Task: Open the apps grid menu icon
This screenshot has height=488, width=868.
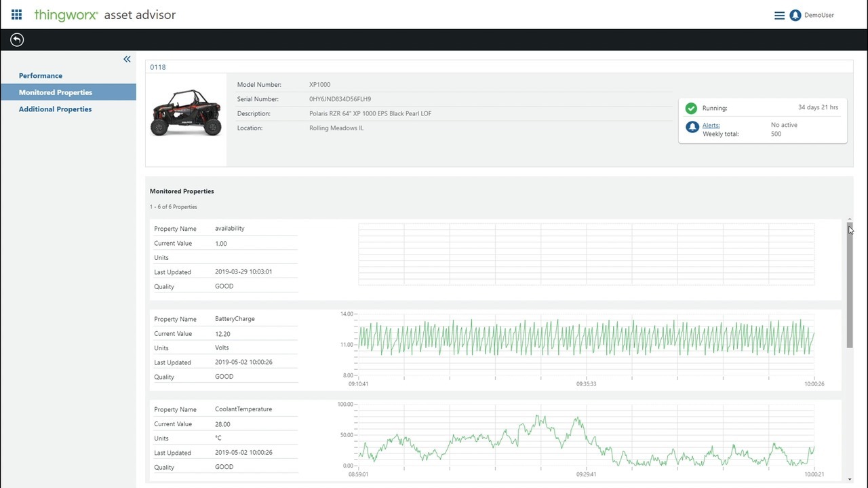Action: pyautogui.click(x=17, y=15)
